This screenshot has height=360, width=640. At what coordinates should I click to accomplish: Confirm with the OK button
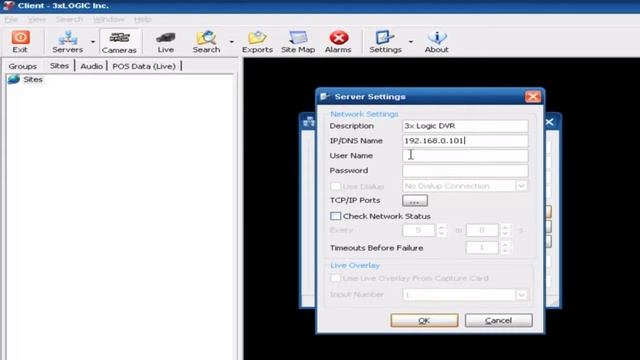[424, 320]
